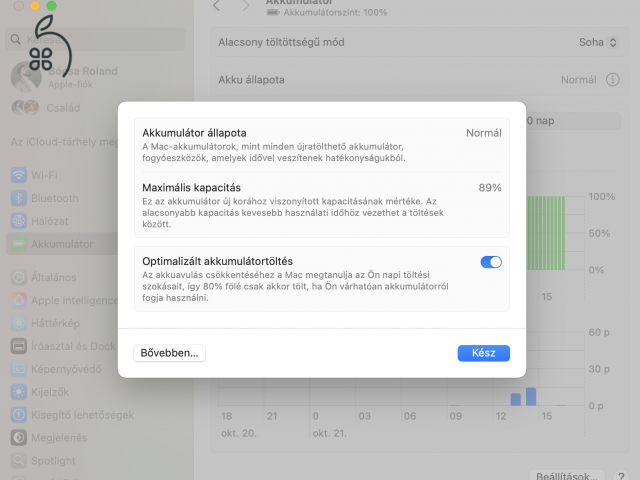Click info icon next to Akku állapota

(x=612, y=80)
